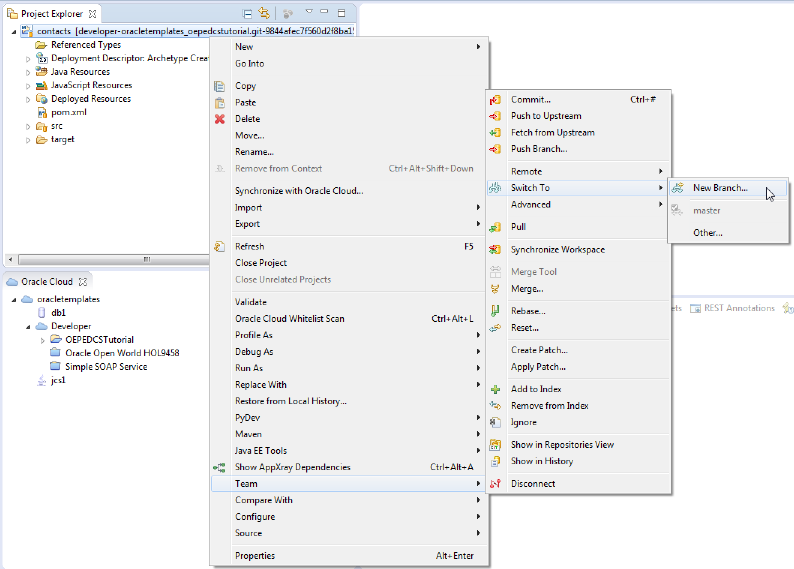Image resolution: width=794 pixels, height=569 pixels.
Task: Click the Refresh icon in context menu
Action: pyautogui.click(x=220, y=247)
